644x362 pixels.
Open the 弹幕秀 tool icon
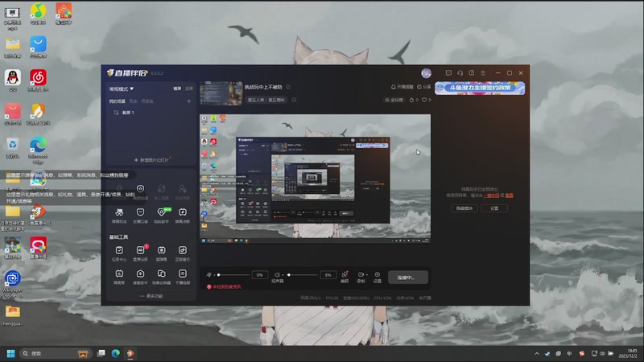click(119, 274)
